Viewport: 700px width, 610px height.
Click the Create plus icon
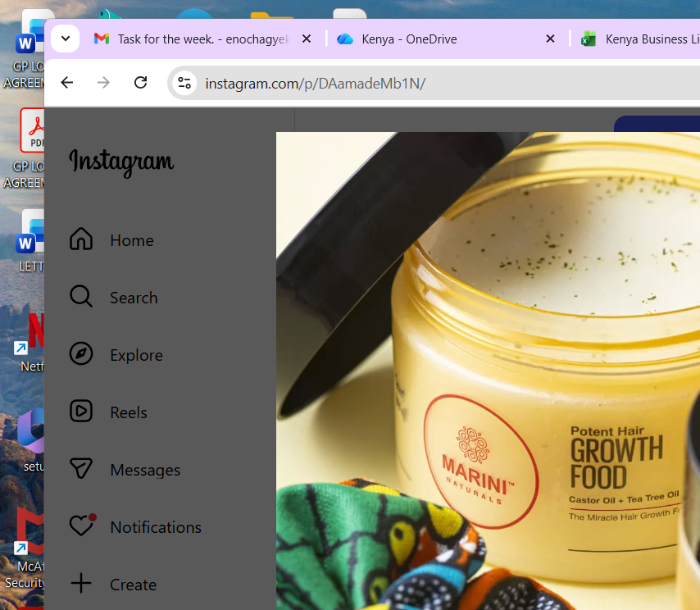pyautogui.click(x=81, y=583)
